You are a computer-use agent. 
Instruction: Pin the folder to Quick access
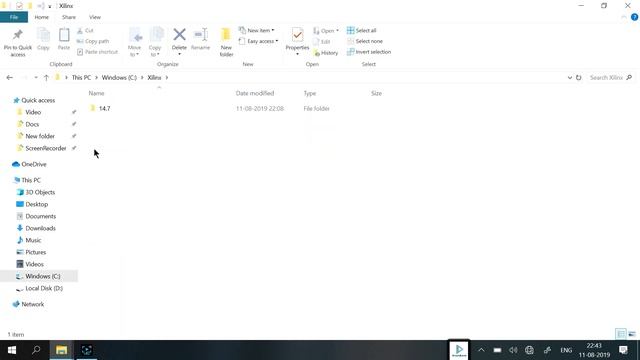coord(18,42)
